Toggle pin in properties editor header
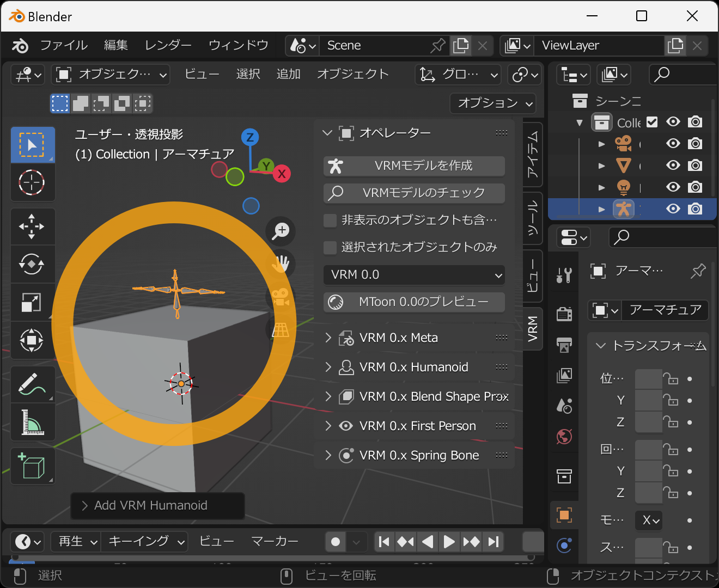 698,271
